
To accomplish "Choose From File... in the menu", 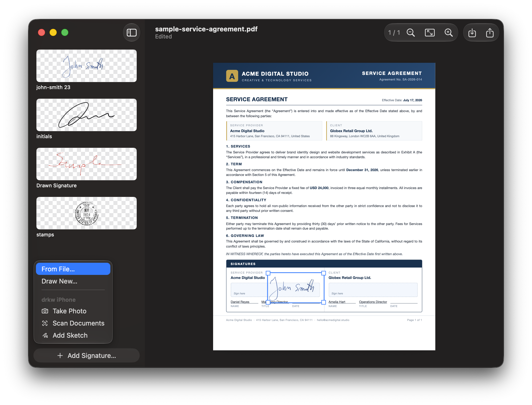I will pyautogui.click(x=73, y=269).
